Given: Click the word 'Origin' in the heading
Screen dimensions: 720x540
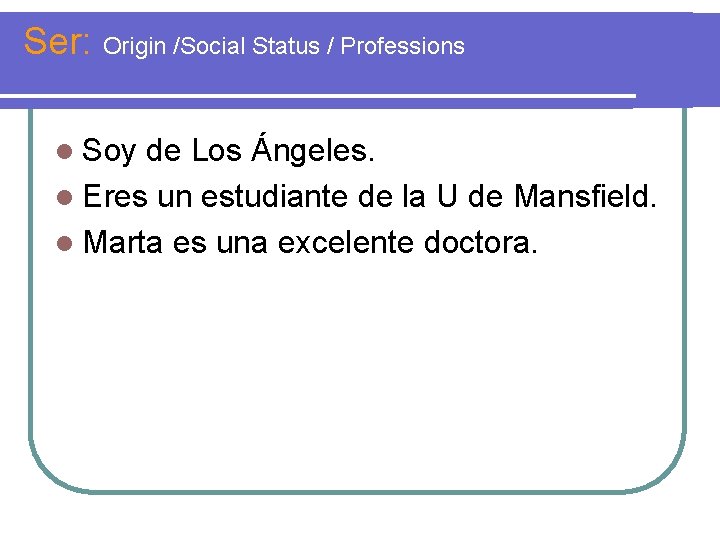Looking at the screenshot, I should point(135,46).
